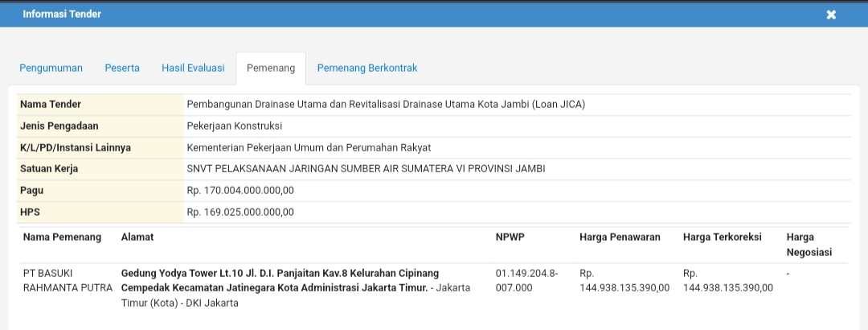The height and width of the screenshot is (330, 868).
Task: Click the Harga Negosiasi dash value
Action: 788,274
